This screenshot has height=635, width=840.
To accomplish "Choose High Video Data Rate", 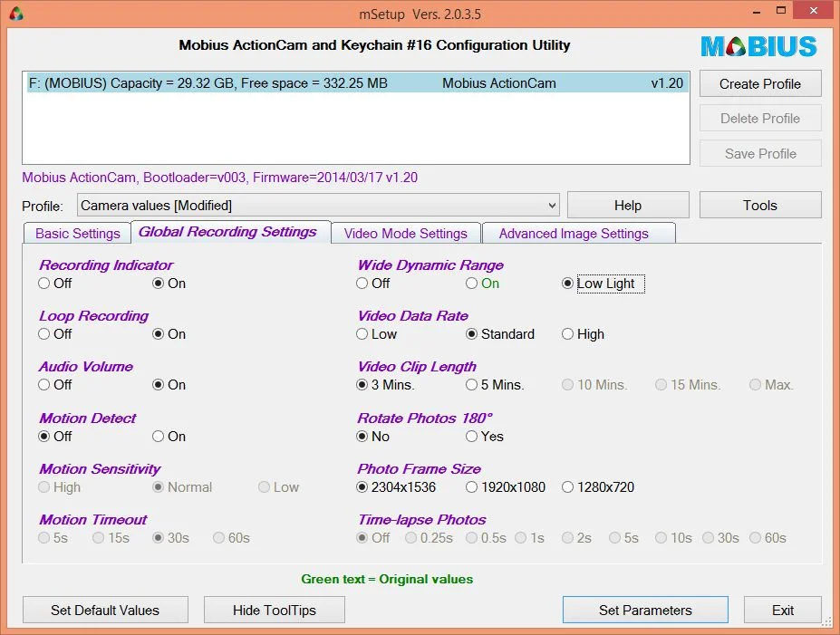I will (583, 334).
